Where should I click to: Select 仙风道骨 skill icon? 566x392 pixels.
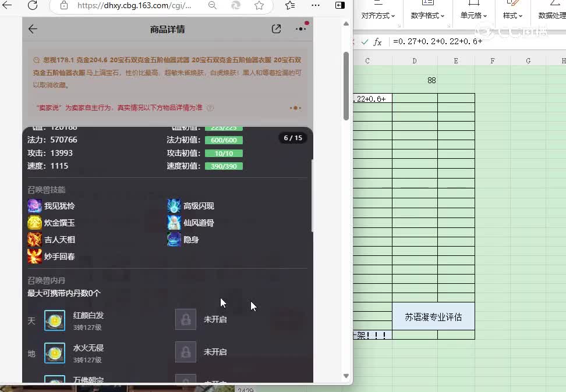174,223
